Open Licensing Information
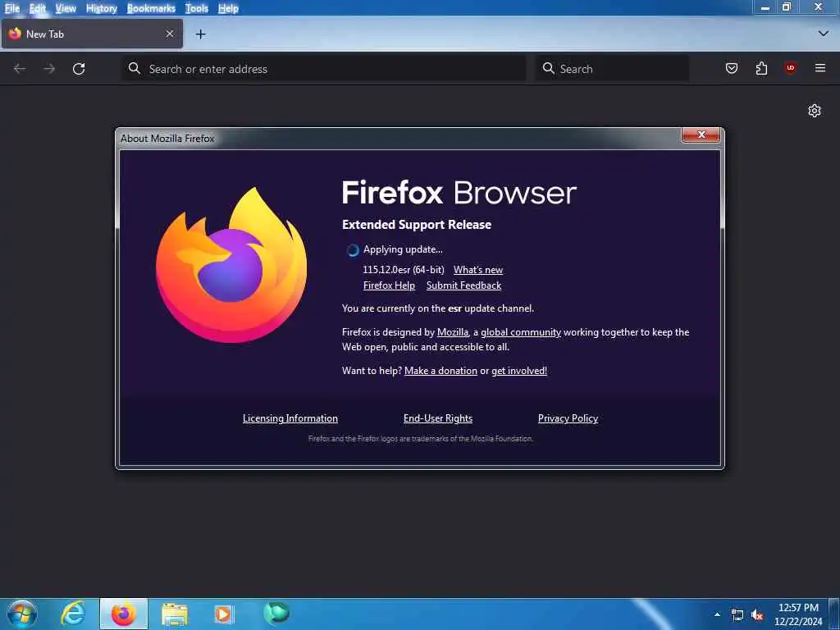 [x=290, y=418]
